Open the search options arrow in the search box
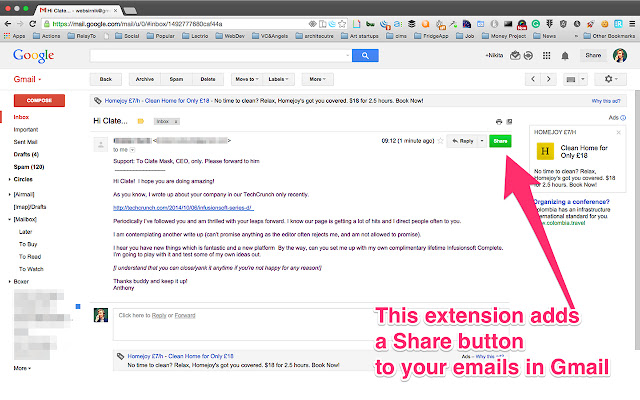 pyautogui.click(x=348, y=56)
